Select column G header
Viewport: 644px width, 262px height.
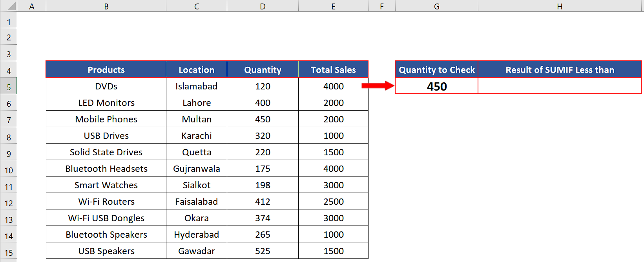(x=437, y=6)
